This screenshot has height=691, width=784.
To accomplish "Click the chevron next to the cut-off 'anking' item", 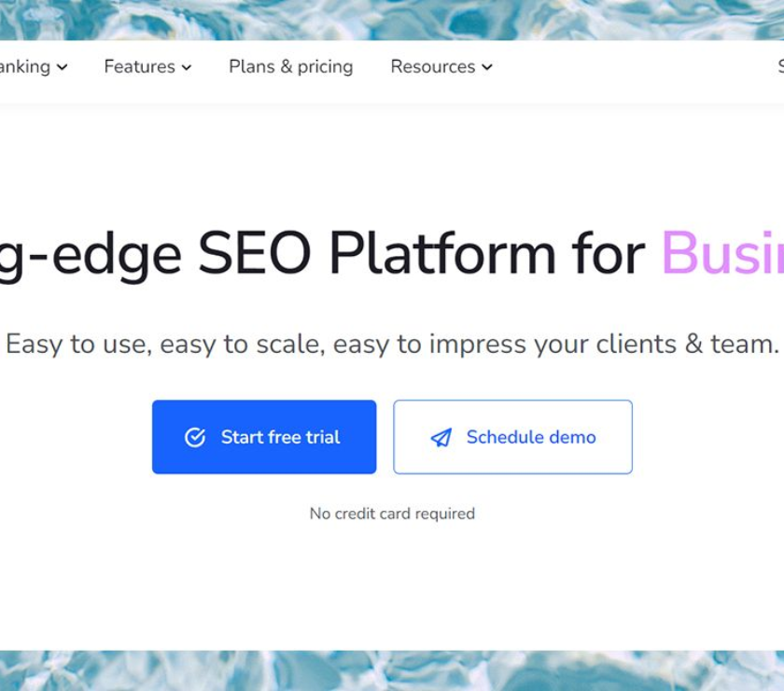I will [62, 67].
